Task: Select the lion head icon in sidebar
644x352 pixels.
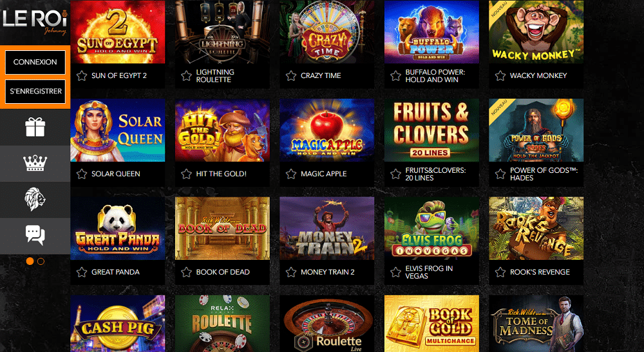Action: 35,199
